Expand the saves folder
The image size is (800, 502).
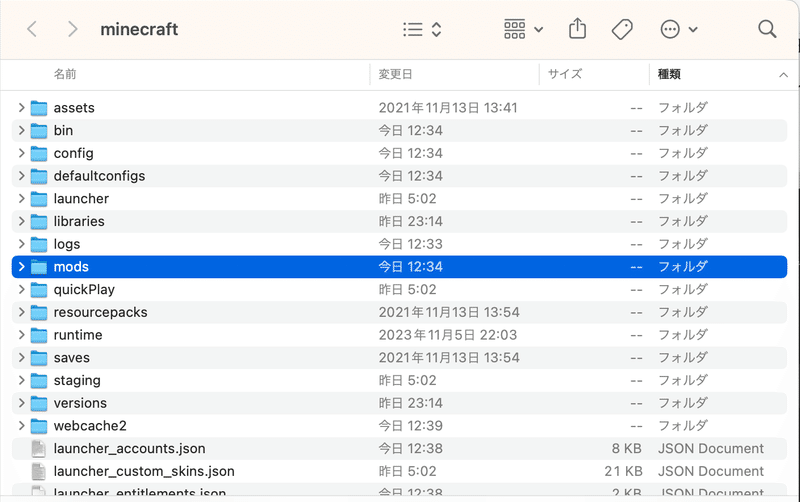(21, 358)
